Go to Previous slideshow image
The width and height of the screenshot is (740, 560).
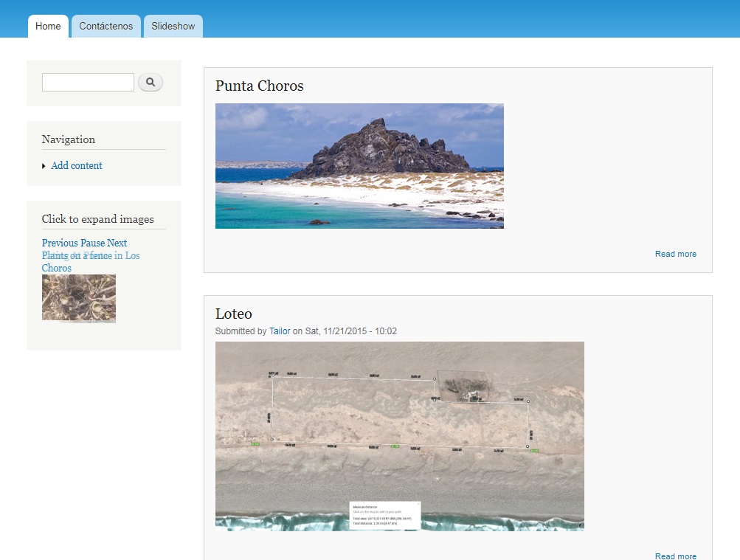point(60,243)
